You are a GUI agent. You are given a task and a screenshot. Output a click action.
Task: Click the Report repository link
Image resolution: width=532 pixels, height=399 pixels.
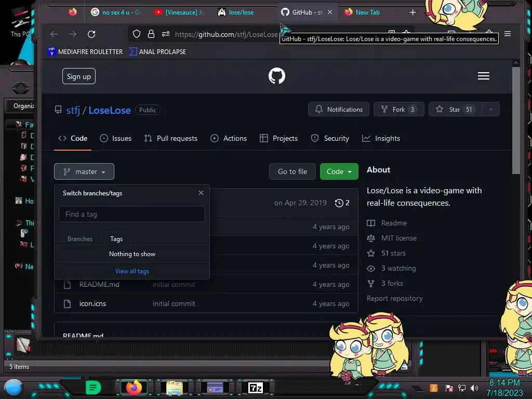coord(395,298)
